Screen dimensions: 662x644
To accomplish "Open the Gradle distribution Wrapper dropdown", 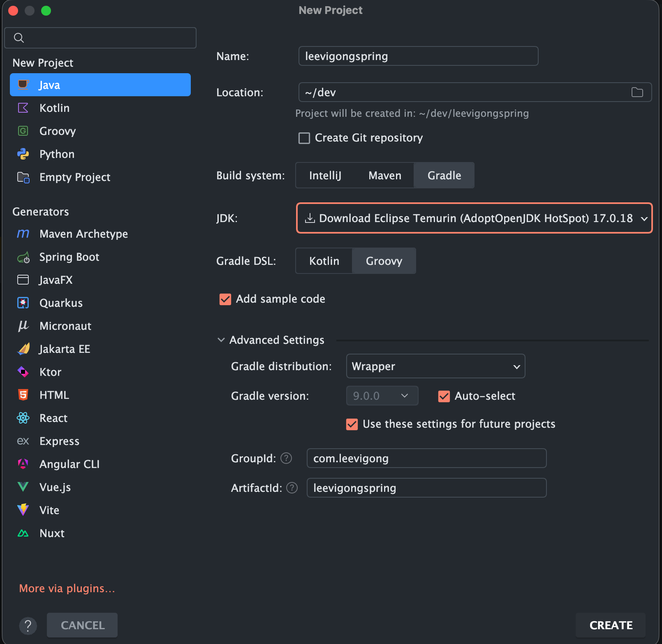I will pos(435,366).
